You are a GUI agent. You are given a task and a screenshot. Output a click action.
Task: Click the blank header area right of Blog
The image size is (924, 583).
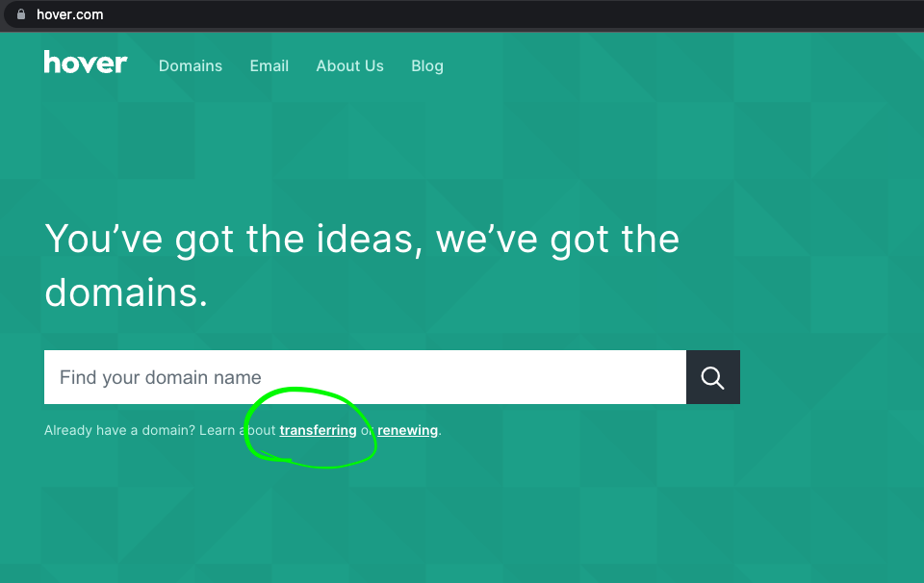click(x=674, y=66)
